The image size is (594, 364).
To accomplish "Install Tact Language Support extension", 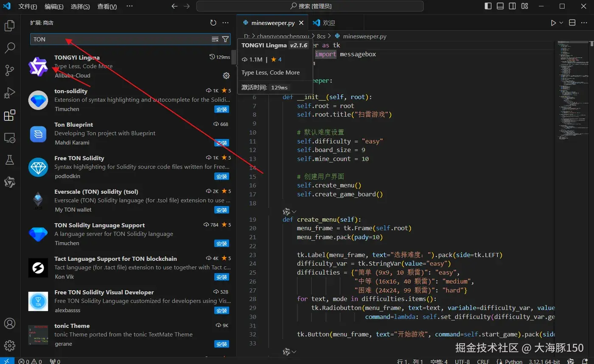I will coord(221,277).
